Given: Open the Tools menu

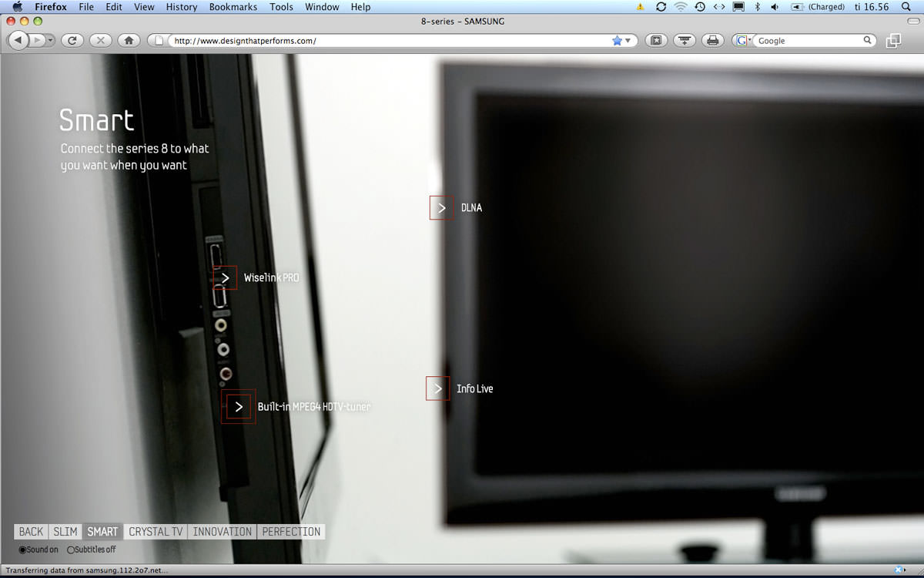Looking at the screenshot, I should [x=281, y=7].
